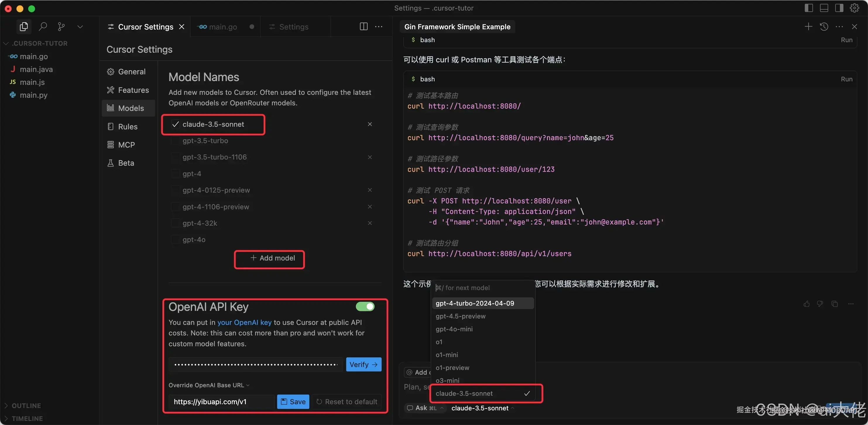Open the source control branch icon

pyautogui.click(x=61, y=27)
